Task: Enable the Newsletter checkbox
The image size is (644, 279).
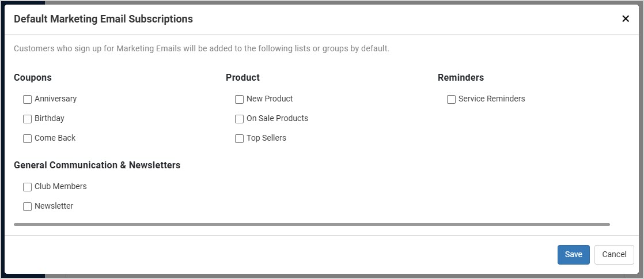Action: 27,207
